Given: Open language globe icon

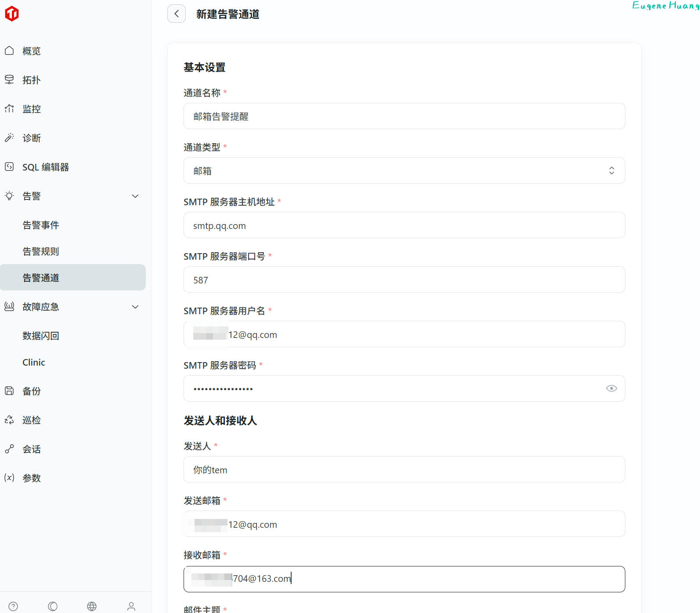Looking at the screenshot, I should point(92,606).
